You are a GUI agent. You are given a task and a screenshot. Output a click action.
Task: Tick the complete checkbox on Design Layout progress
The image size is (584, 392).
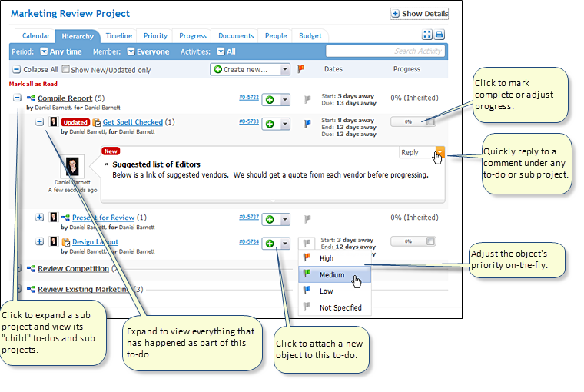431,241
